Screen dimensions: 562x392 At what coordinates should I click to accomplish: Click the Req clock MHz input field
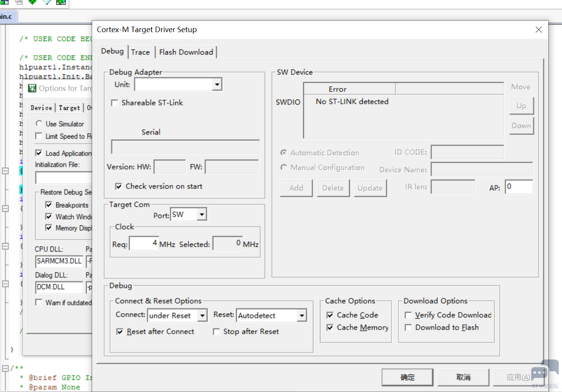(x=144, y=243)
